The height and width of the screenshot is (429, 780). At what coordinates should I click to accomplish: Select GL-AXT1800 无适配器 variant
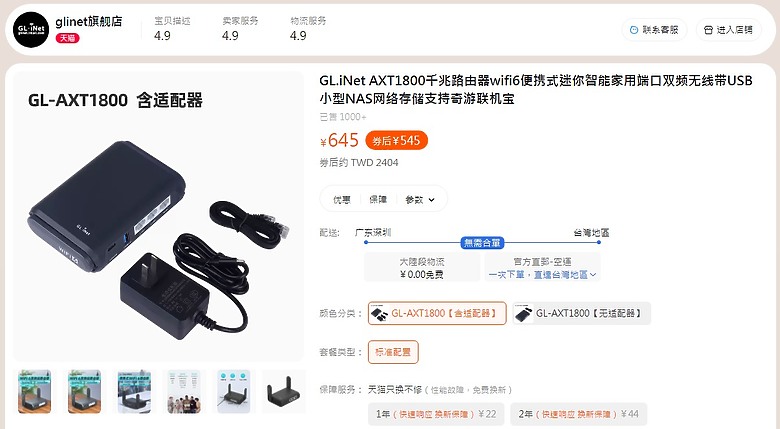coord(582,314)
